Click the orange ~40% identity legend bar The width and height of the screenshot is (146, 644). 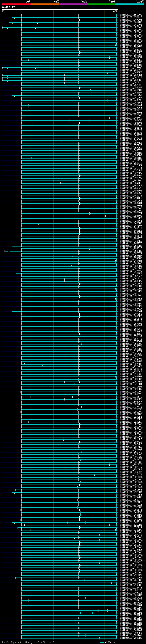(45, 4)
